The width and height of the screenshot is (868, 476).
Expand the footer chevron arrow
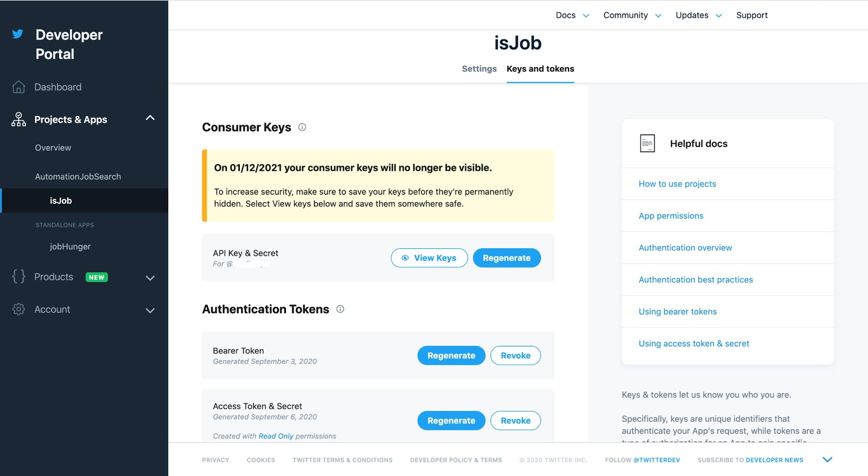(827, 459)
